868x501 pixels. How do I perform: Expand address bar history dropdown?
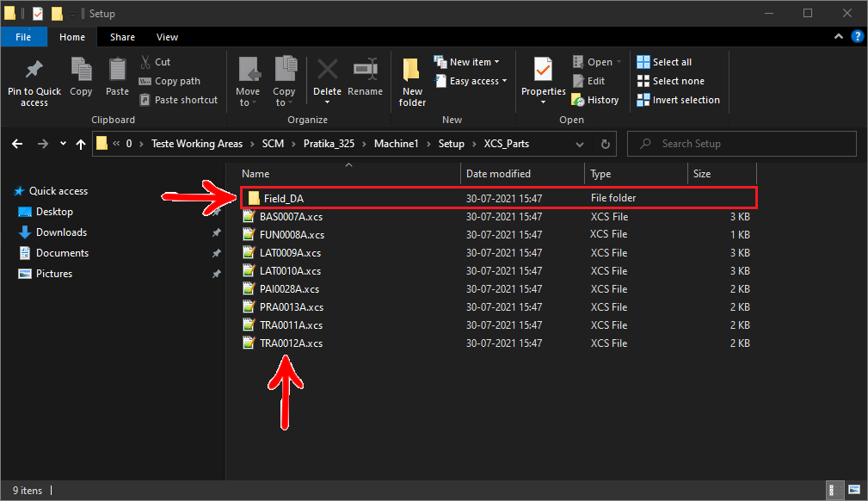click(x=580, y=144)
